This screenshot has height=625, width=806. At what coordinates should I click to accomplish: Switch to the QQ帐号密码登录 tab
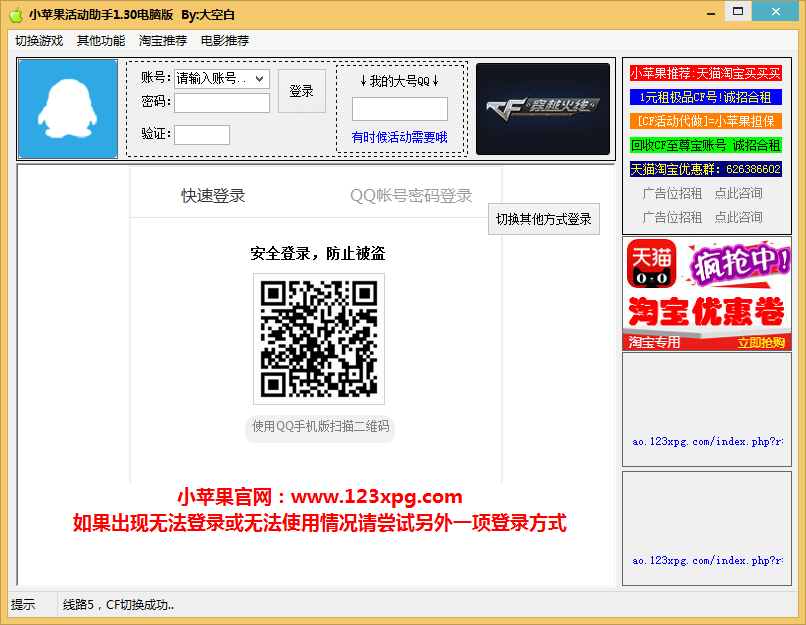click(x=411, y=196)
